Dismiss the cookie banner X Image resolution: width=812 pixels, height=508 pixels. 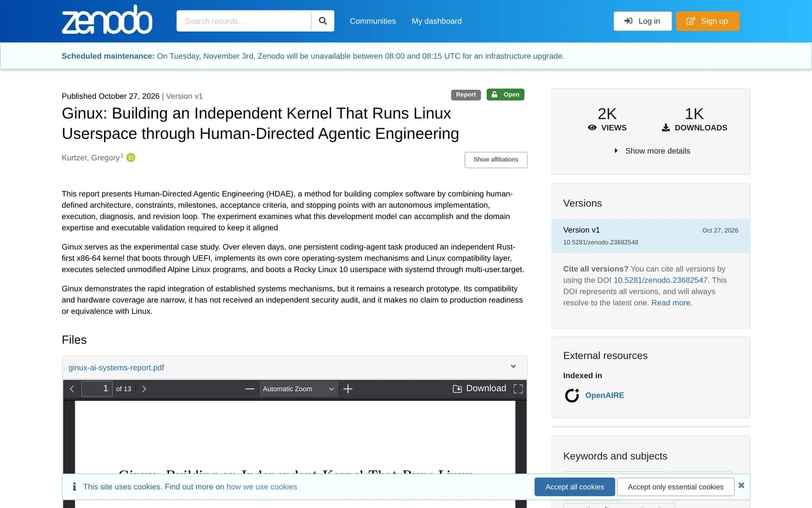point(741,485)
